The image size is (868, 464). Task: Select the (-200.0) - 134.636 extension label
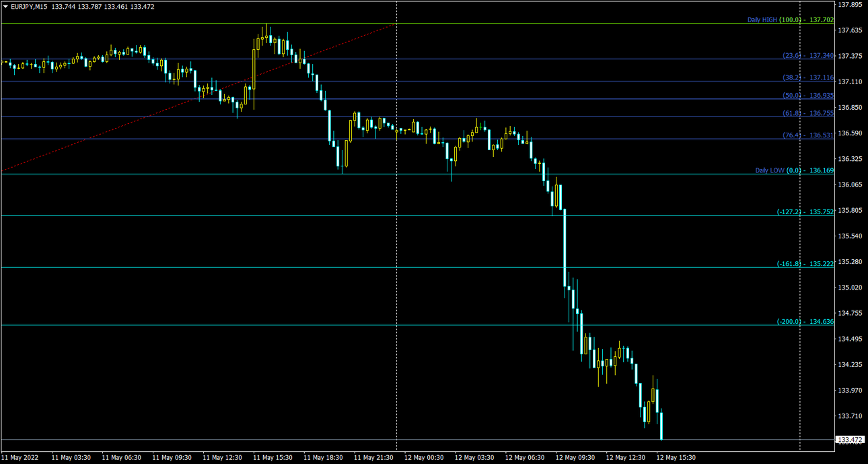[x=805, y=321]
